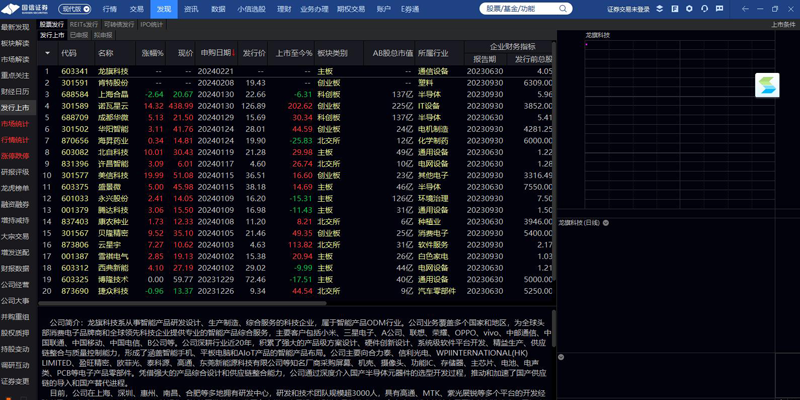Open the 现代版 version dropdown
800x400 pixels.
[74, 9]
